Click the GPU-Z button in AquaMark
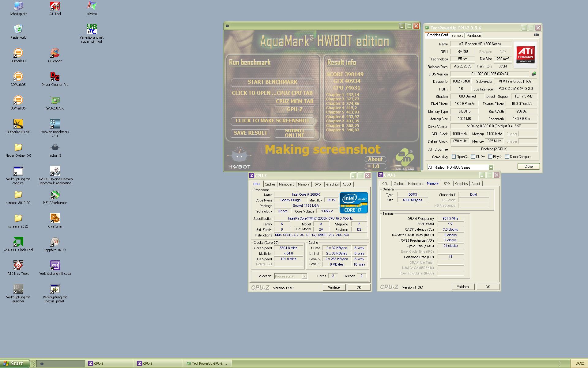 294,109
